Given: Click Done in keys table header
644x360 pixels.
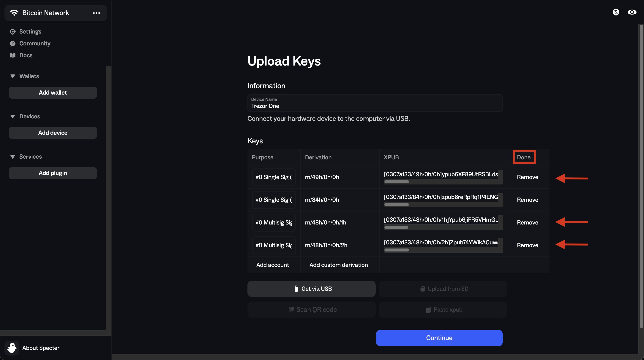Looking at the screenshot, I should (524, 157).
